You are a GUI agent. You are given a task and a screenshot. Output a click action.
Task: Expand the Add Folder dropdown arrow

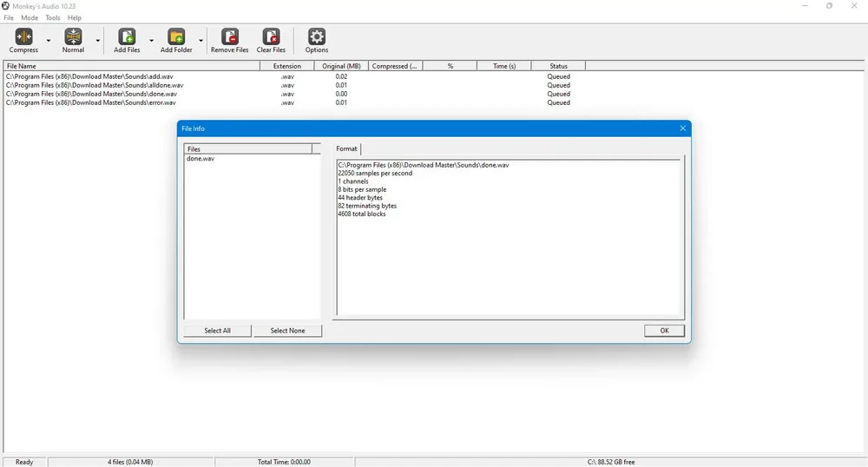[201, 41]
